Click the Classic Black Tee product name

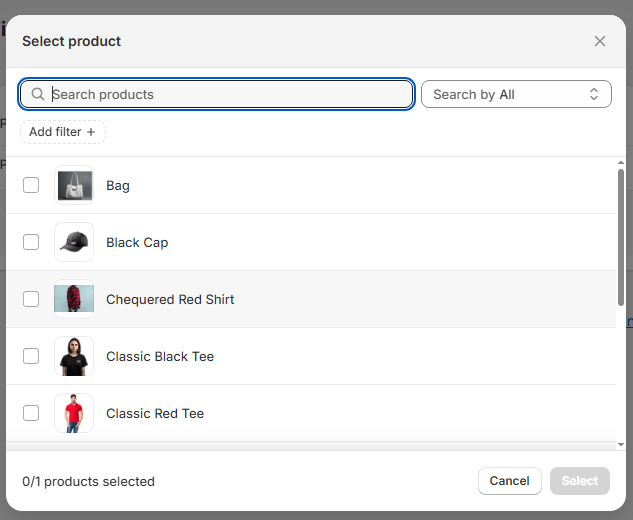160,356
